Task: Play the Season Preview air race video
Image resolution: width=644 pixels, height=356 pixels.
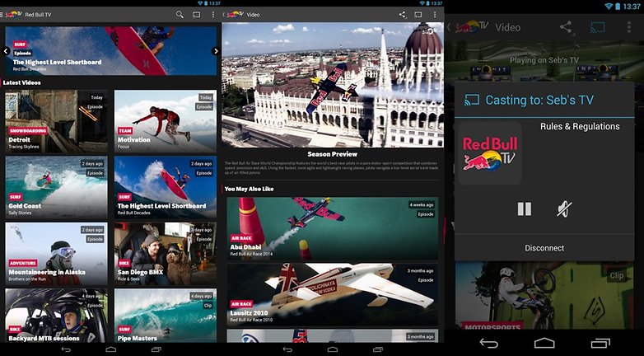Action: 333,85
